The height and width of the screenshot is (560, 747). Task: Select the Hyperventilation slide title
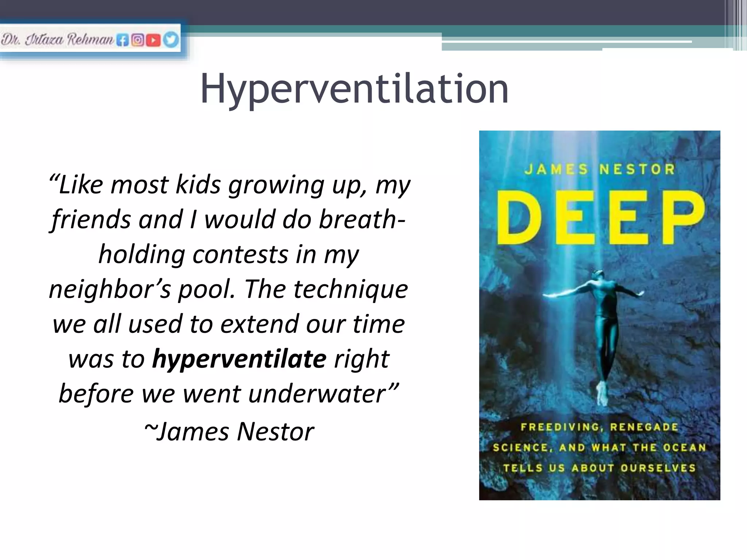point(354,89)
